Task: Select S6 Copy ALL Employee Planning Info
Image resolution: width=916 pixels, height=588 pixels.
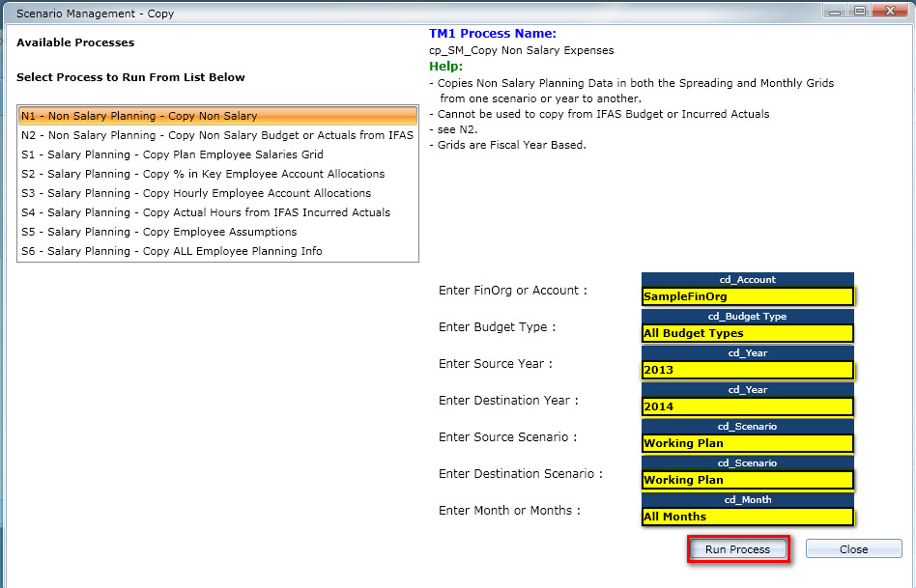Action: coord(217,250)
